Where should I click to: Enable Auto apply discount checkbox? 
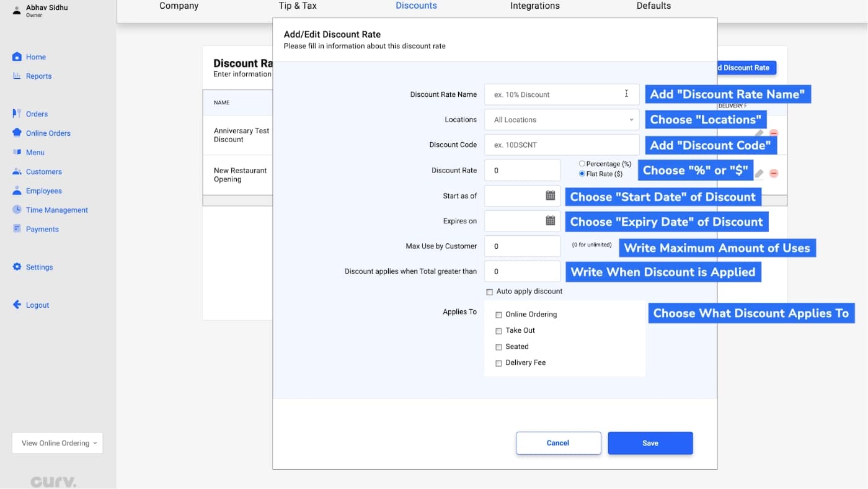click(x=490, y=292)
